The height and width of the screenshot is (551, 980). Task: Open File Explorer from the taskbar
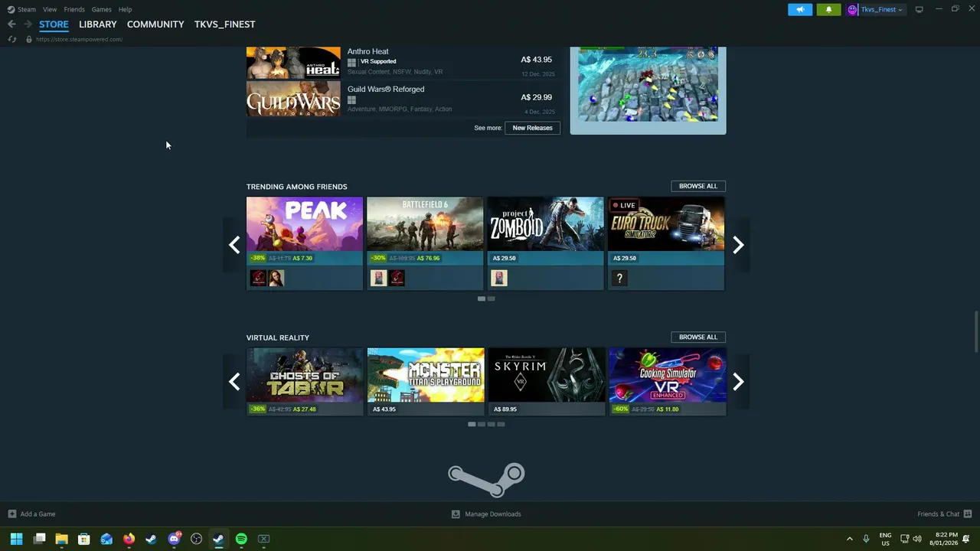[x=61, y=539]
